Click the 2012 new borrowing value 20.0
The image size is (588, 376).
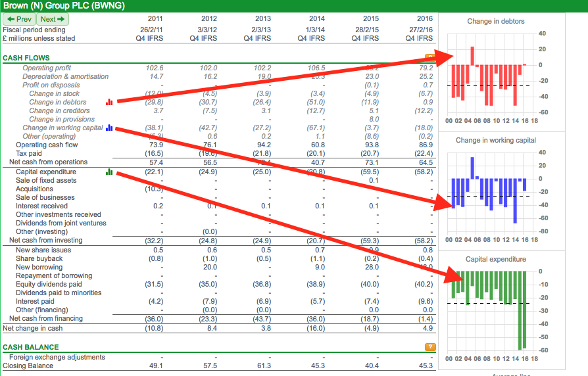click(210, 268)
